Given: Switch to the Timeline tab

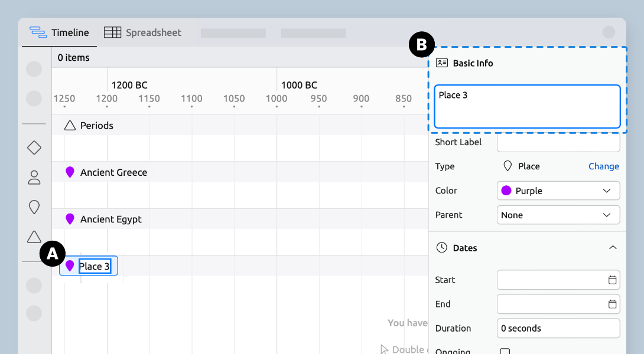Looking at the screenshot, I should pos(59,32).
